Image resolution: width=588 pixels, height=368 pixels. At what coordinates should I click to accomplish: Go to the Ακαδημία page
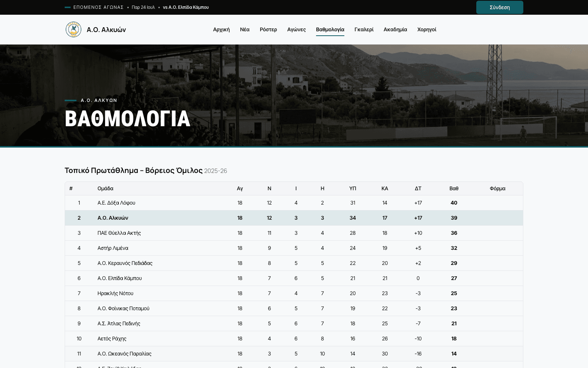click(395, 29)
